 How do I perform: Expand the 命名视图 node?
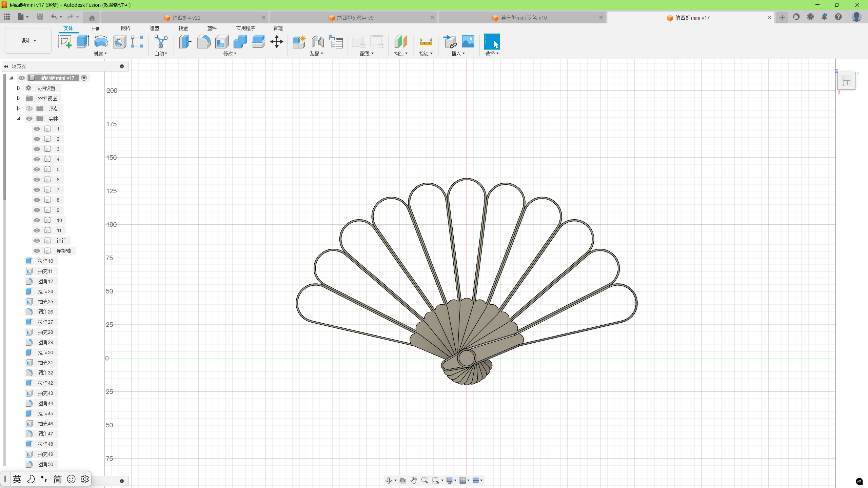pos(19,98)
